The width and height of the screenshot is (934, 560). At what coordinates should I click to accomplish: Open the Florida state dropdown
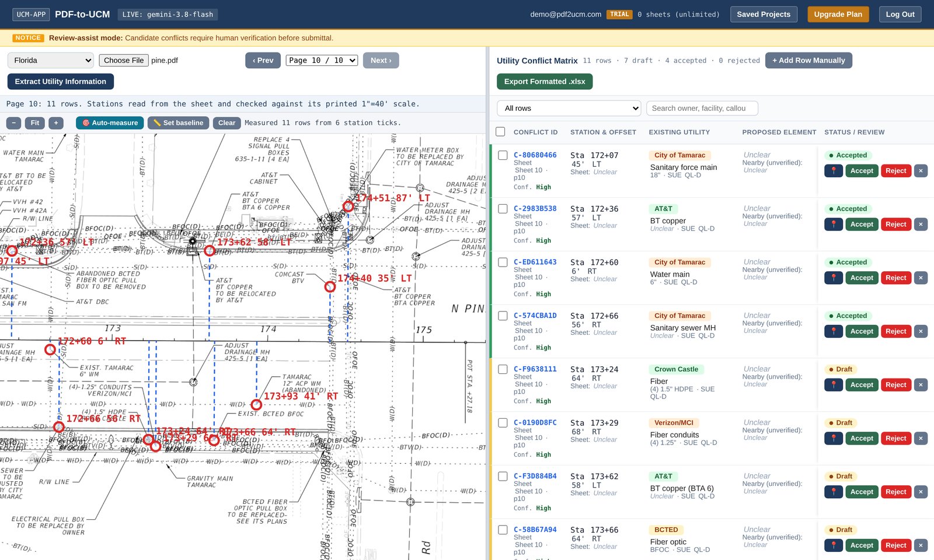coord(51,60)
